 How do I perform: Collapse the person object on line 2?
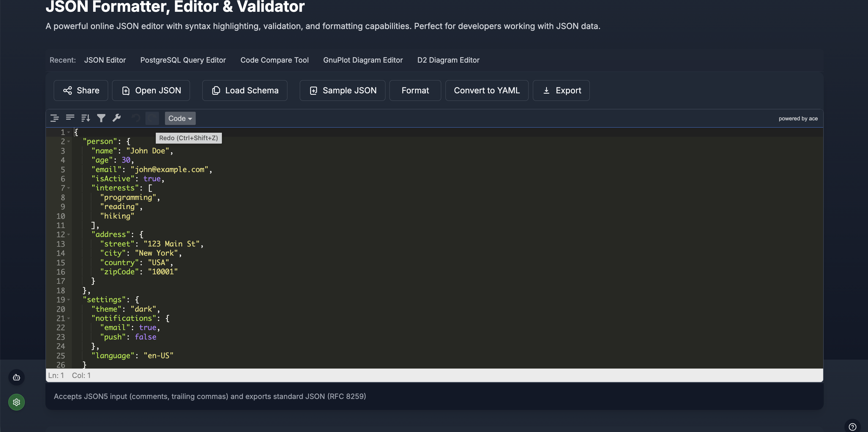click(69, 142)
